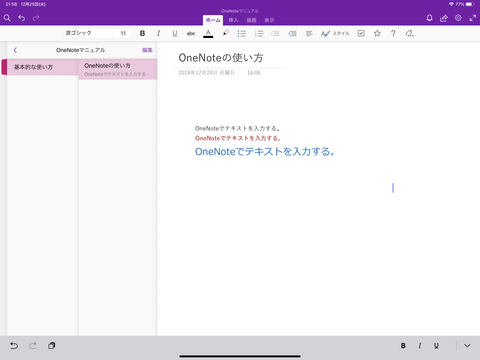Viewport: 480px width, 360px height.
Task: Toggle underline in the bottom shortcut bar
Action: click(x=436, y=346)
